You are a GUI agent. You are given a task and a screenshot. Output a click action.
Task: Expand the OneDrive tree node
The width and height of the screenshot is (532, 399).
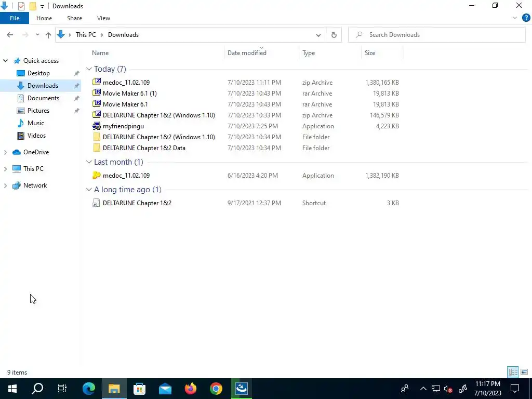[x=5, y=152]
